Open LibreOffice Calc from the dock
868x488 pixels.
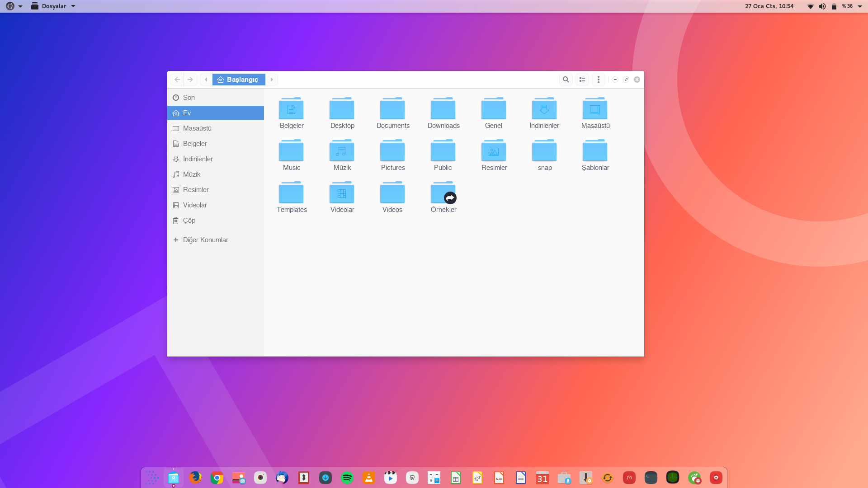click(x=456, y=478)
